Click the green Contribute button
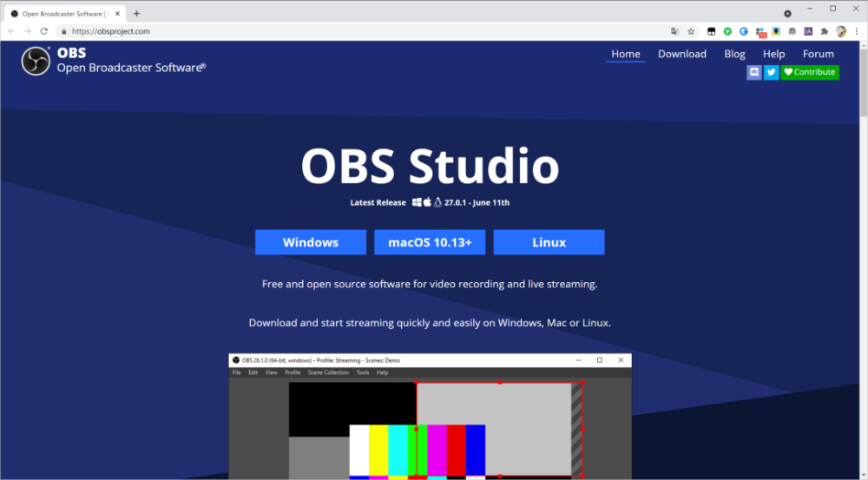 tap(810, 72)
